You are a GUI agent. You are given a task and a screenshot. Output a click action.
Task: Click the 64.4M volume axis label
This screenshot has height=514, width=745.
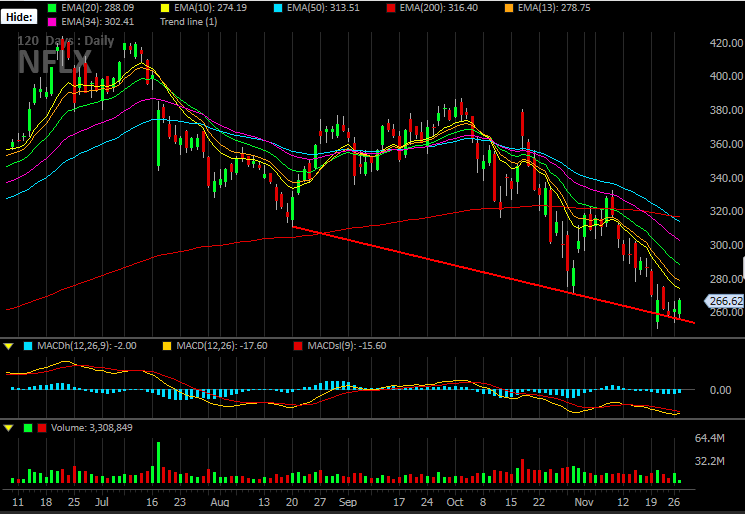(709, 438)
